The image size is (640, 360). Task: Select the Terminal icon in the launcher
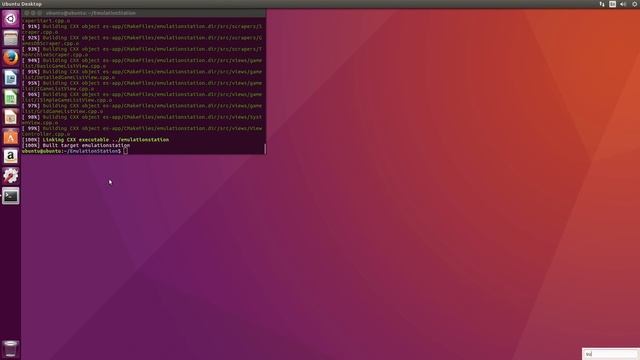[11, 196]
